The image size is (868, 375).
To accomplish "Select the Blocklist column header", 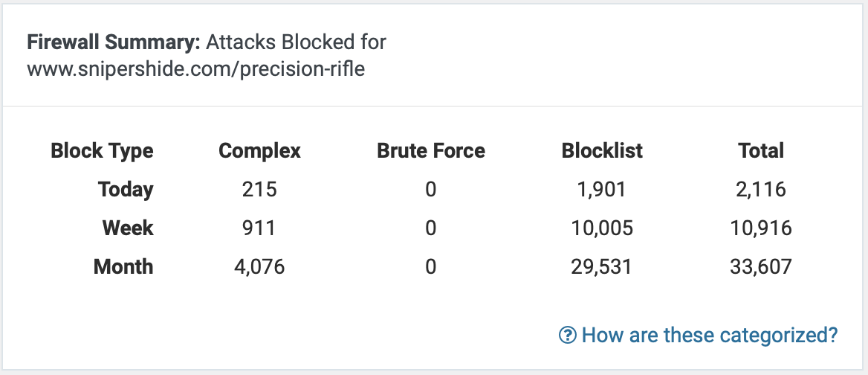I will 602,151.
